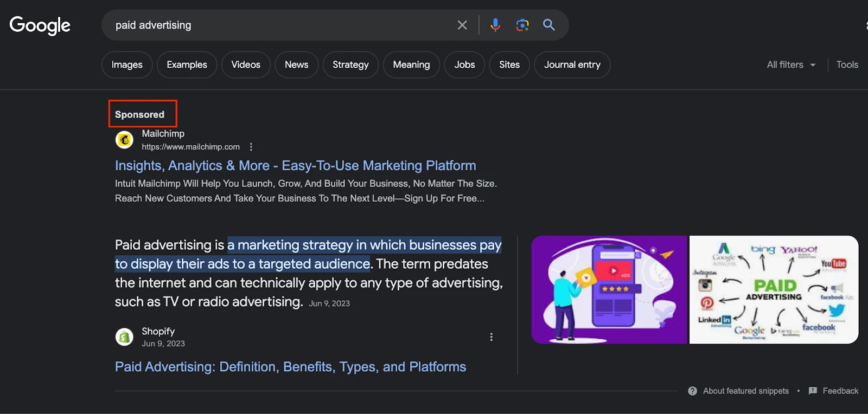Choose the Sites filter chip
The image size is (868, 414).
click(x=509, y=64)
